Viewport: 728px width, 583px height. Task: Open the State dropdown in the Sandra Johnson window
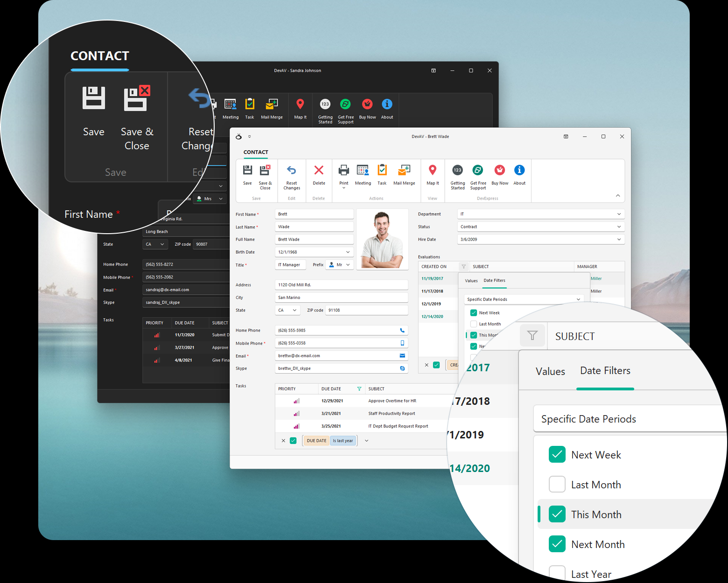(x=162, y=244)
